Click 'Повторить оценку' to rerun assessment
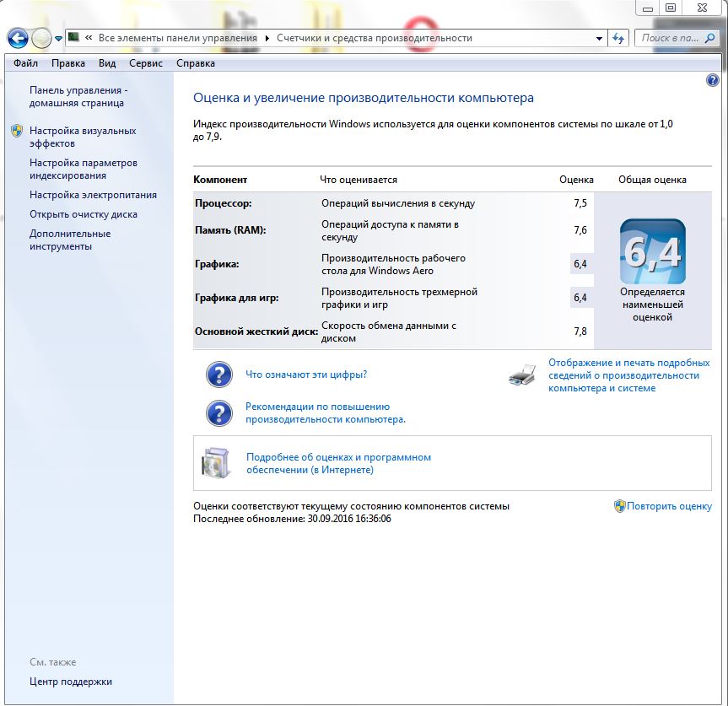Viewport: 728px width, 706px height. tap(669, 506)
